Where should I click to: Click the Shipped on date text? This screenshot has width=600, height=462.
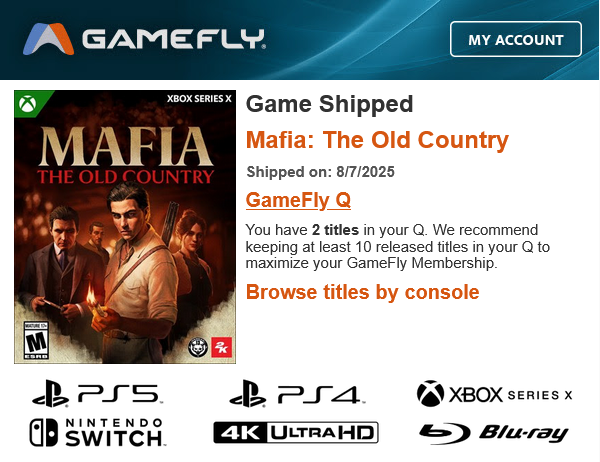tap(320, 172)
